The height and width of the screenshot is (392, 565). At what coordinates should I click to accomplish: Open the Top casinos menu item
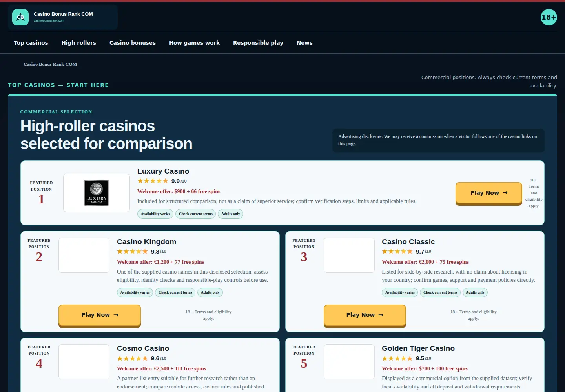click(x=31, y=43)
